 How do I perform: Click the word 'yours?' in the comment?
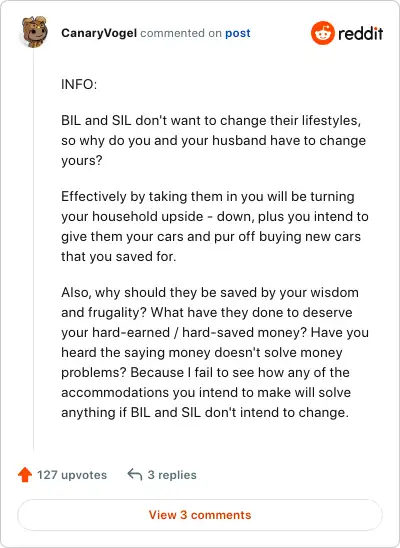pos(82,161)
